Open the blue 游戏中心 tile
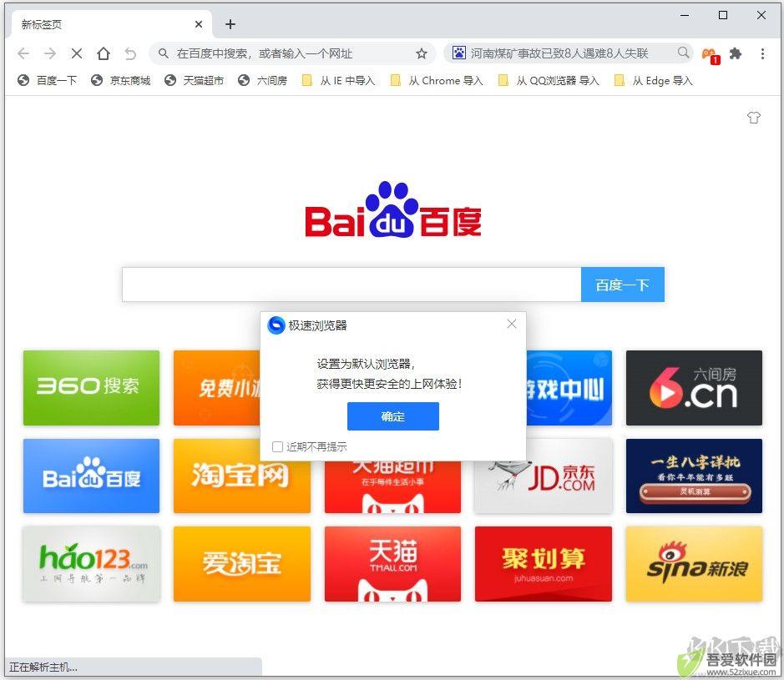Image resolution: width=784 pixels, height=680 pixels. click(569, 388)
